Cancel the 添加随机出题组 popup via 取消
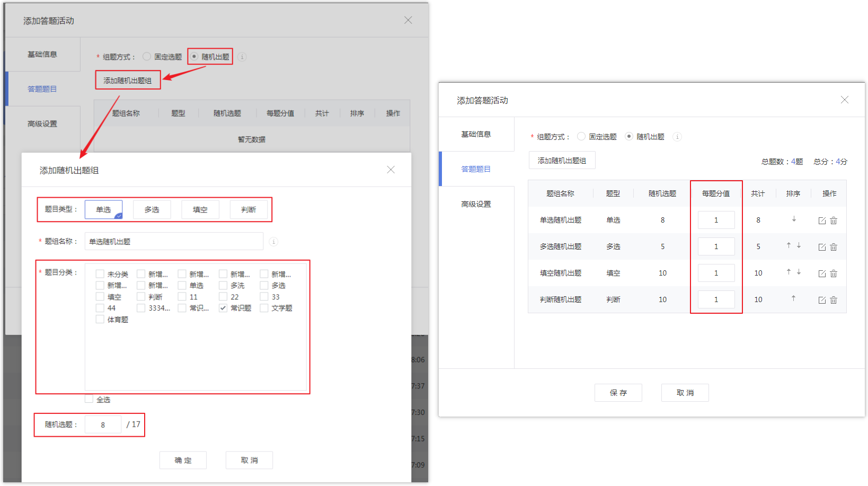Screen dimensions: 868x486 click(249, 460)
